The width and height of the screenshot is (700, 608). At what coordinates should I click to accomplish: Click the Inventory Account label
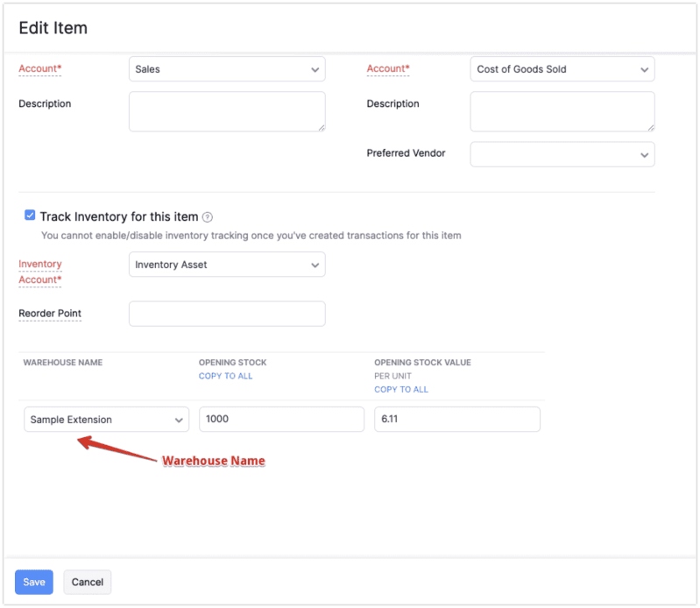pos(40,272)
